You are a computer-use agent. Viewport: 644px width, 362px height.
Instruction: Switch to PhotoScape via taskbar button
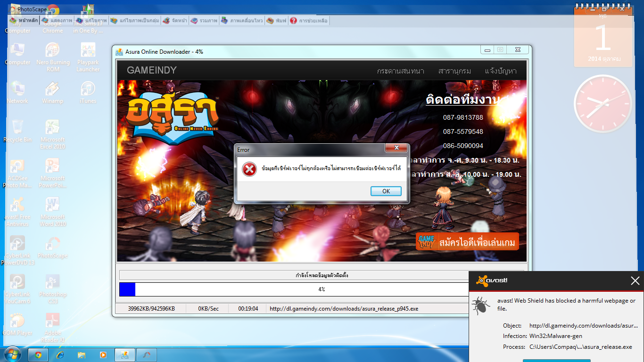click(x=147, y=354)
